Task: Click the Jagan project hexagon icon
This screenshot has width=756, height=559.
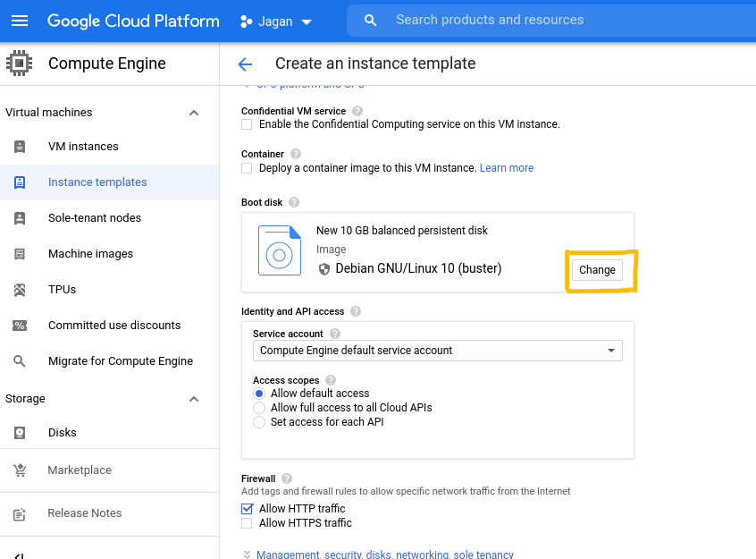Action: (x=247, y=21)
